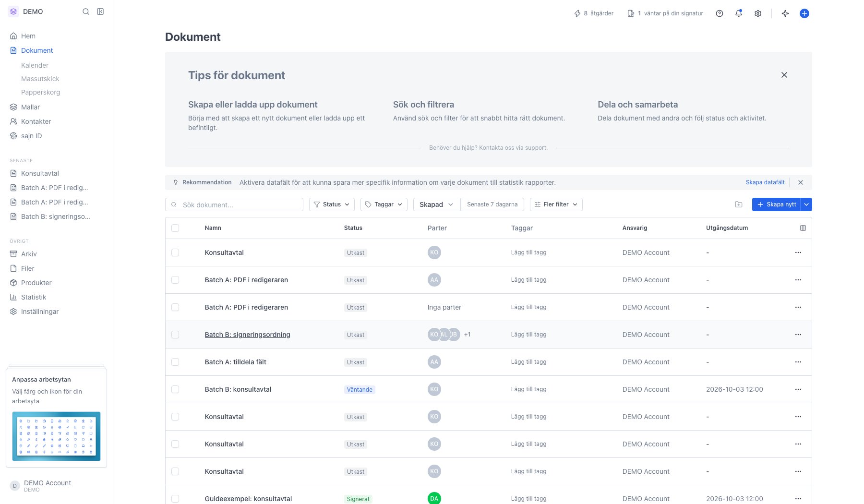The image size is (864, 504).
Task: Open the Status filter dropdown
Action: (x=332, y=204)
